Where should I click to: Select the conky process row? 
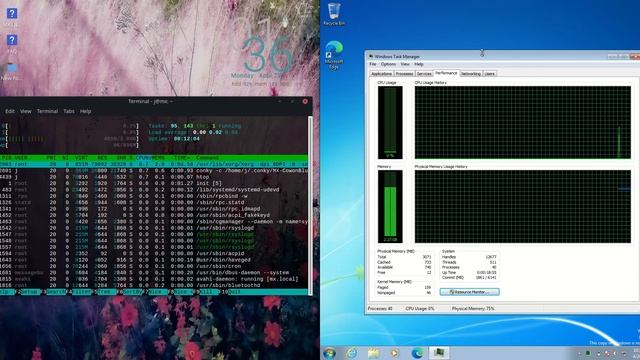coord(154,171)
